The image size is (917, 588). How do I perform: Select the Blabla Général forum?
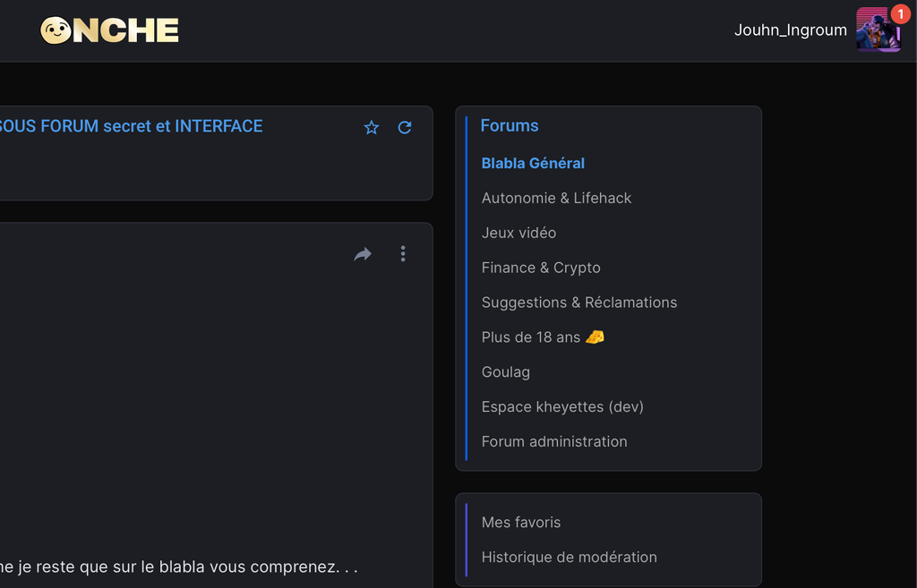(533, 163)
